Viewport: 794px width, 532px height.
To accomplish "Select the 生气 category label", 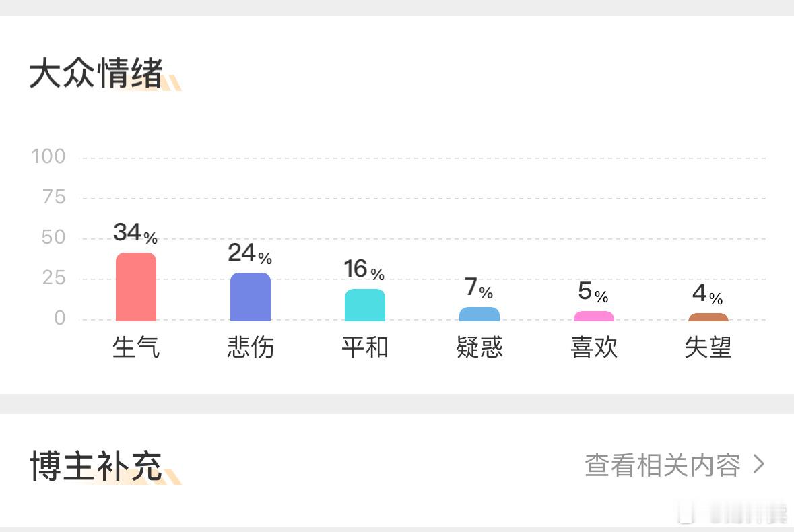I will pyautogui.click(x=136, y=347).
